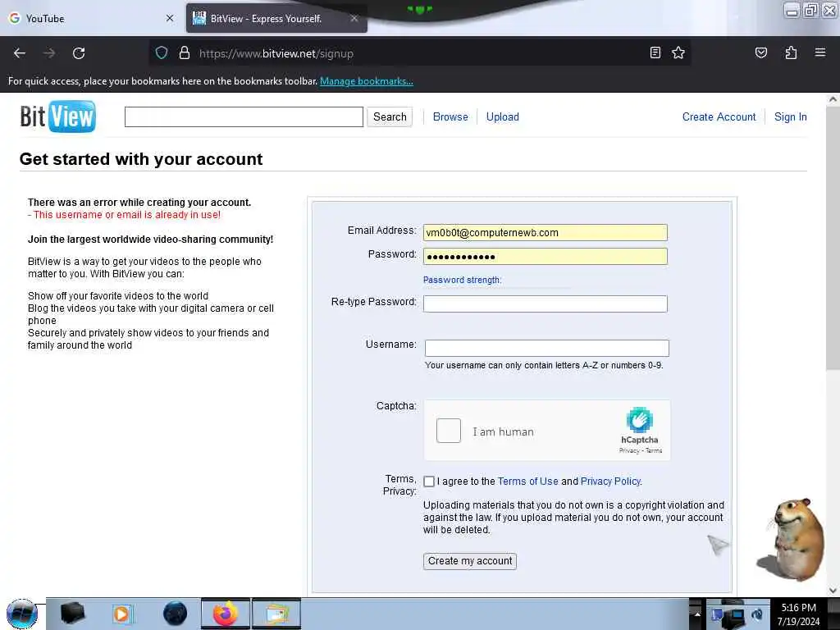This screenshot has width=840, height=630.
Task: Reload the BitView signup page
Action: 79,53
